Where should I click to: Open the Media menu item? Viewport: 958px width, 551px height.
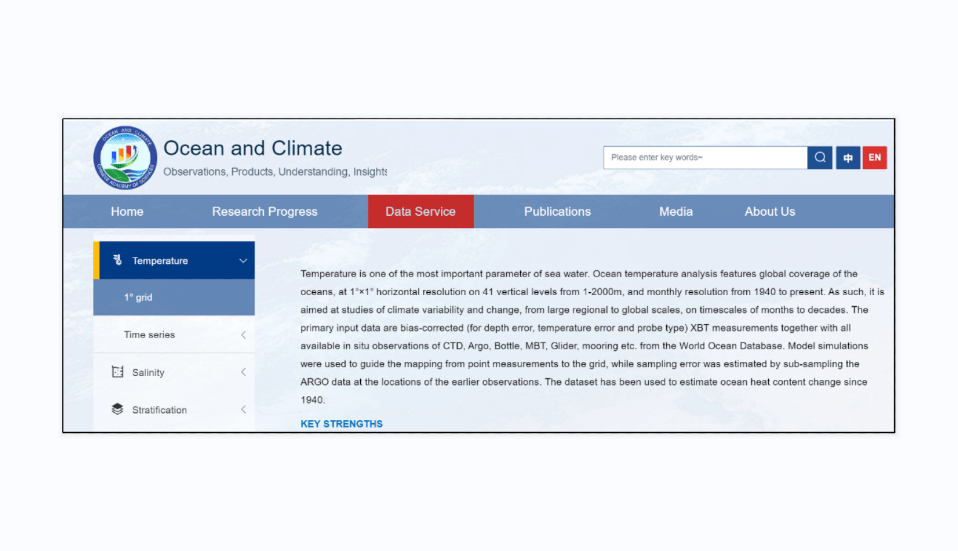(676, 211)
